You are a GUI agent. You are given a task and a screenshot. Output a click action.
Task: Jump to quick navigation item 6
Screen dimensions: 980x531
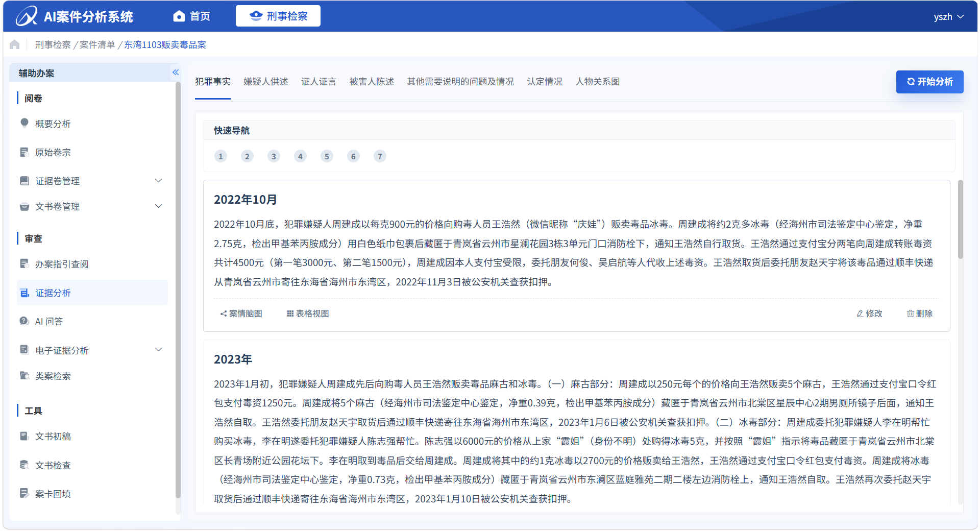coord(353,156)
